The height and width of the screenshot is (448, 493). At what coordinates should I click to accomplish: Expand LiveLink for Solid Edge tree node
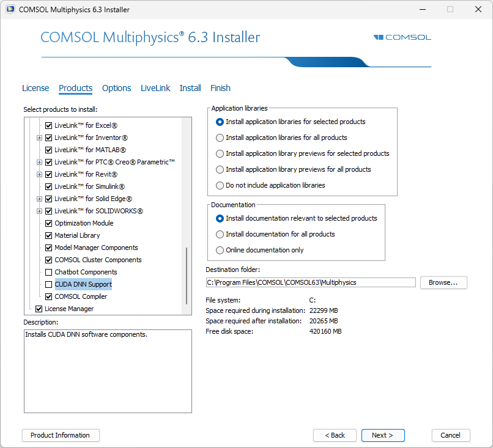point(39,199)
